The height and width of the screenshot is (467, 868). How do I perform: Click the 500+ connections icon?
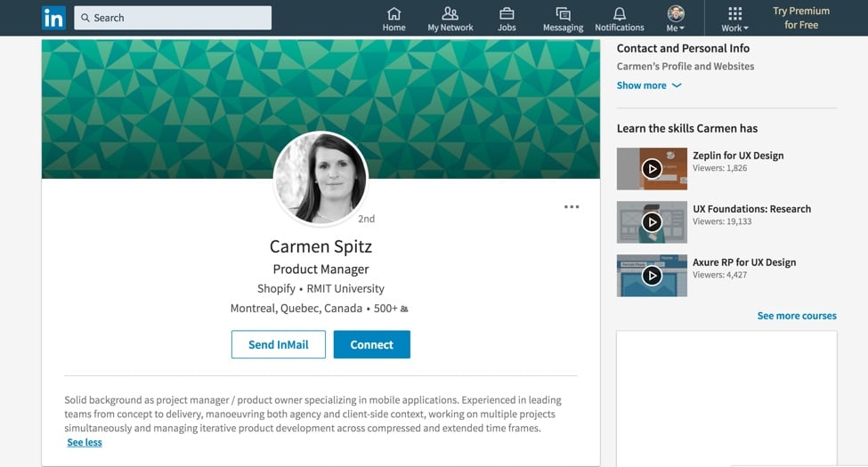point(404,310)
